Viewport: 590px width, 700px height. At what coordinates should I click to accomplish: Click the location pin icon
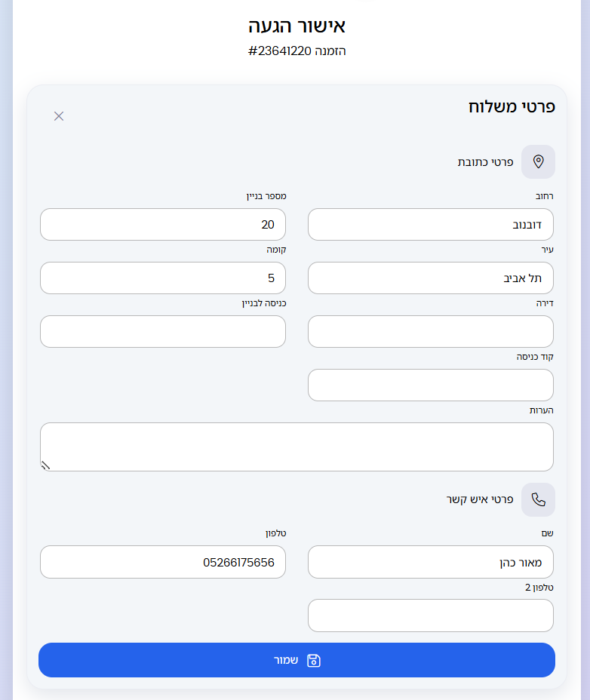[538, 161]
